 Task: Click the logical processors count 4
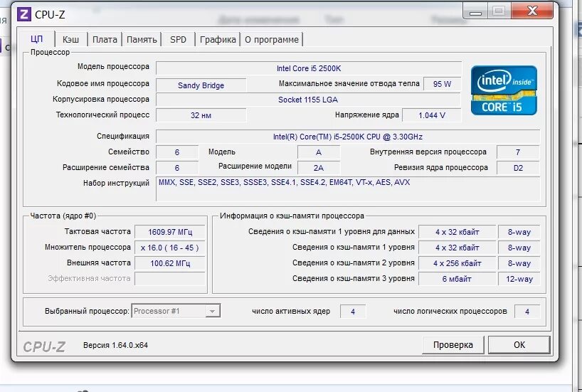click(527, 312)
